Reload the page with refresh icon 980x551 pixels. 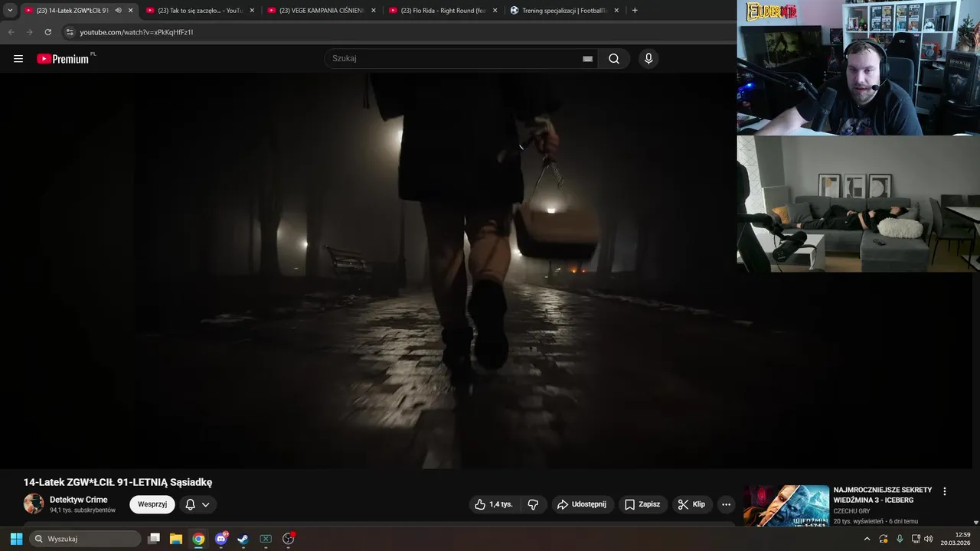pos(47,32)
